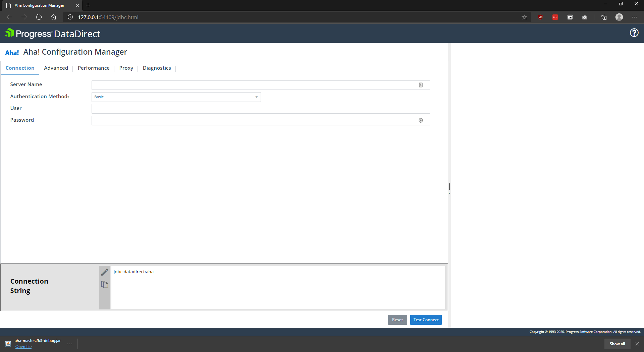Click the camera screenshot extension icon
This screenshot has height=352, width=644.
tap(585, 17)
